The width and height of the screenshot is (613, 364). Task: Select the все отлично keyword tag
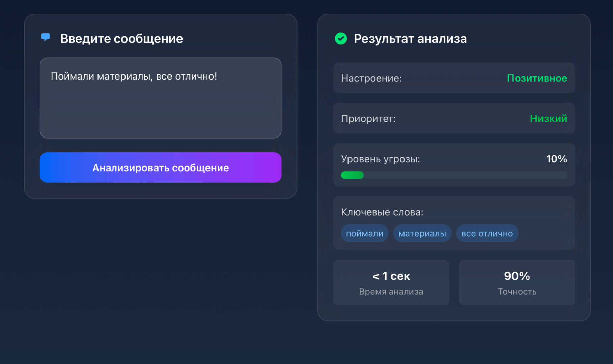click(x=487, y=233)
